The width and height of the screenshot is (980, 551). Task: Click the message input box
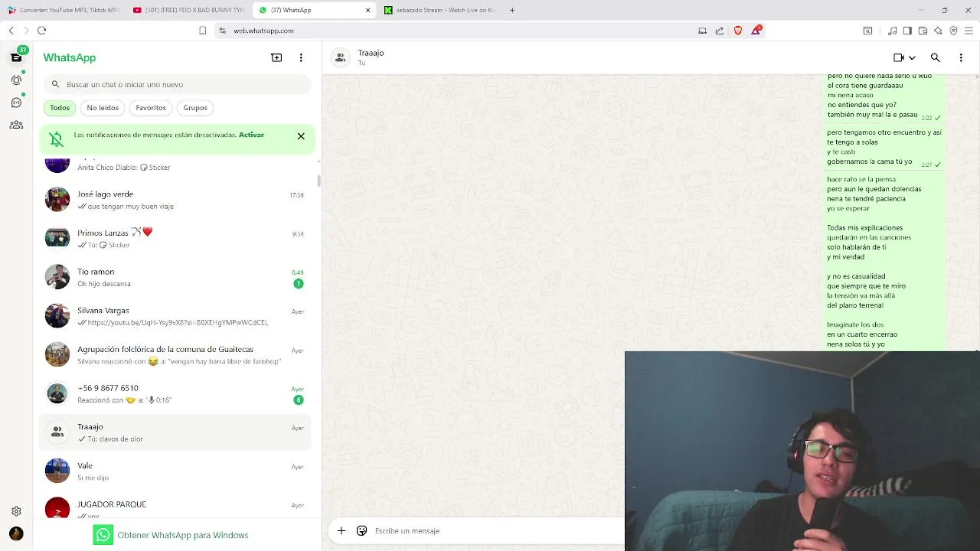click(x=498, y=530)
